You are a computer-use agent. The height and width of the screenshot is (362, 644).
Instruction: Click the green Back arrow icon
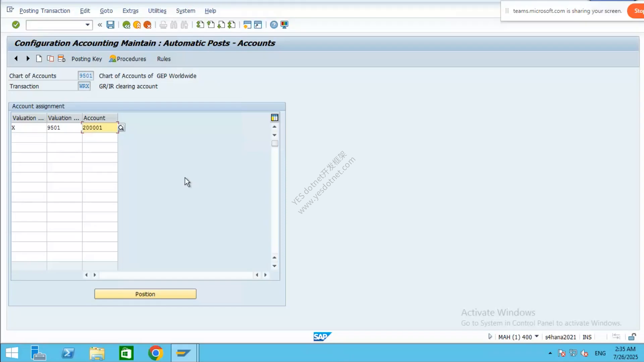(x=126, y=25)
